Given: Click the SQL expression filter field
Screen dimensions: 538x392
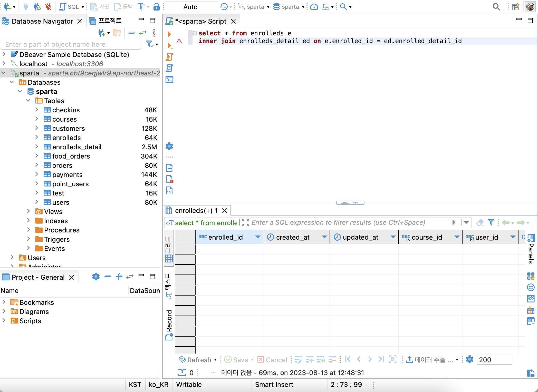Looking at the screenshot, I should [x=351, y=222].
